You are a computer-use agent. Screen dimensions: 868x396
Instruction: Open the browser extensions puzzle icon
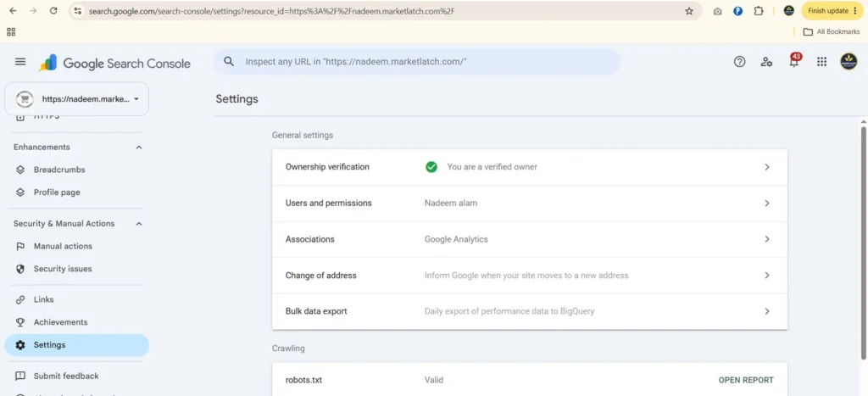759,10
